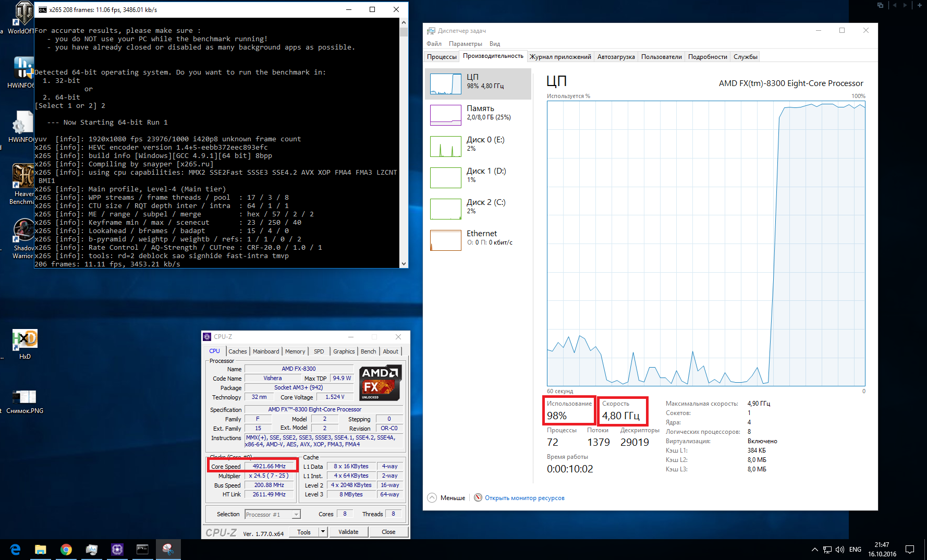This screenshot has height=560, width=927.
Task: Collapse Task Manager with the Меньше button
Action: [446, 498]
